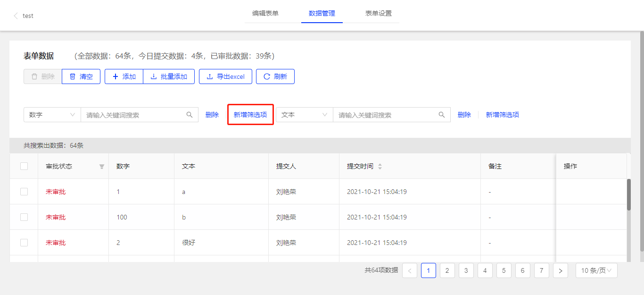Screen dimensions: 644x295
Task: Go to page 3 in pagination
Action: pos(466,270)
